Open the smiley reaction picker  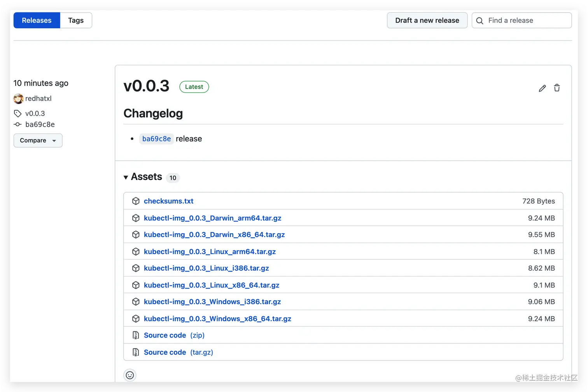tap(130, 375)
